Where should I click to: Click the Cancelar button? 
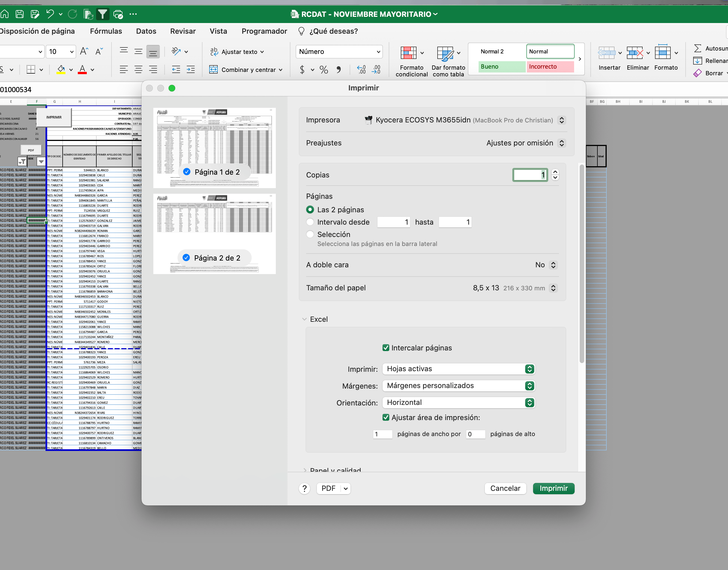(x=505, y=488)
